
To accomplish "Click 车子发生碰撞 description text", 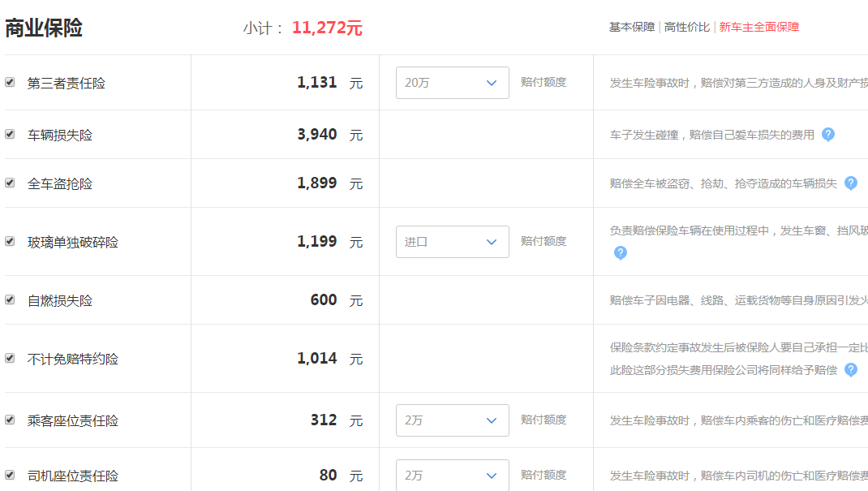I will 712,135.
